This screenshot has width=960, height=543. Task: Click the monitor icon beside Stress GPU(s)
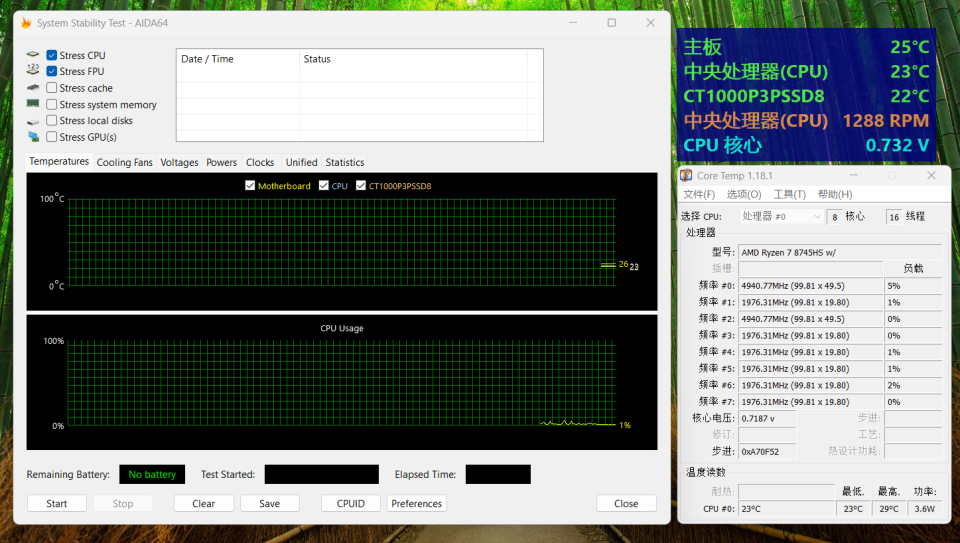click(33, 137)
